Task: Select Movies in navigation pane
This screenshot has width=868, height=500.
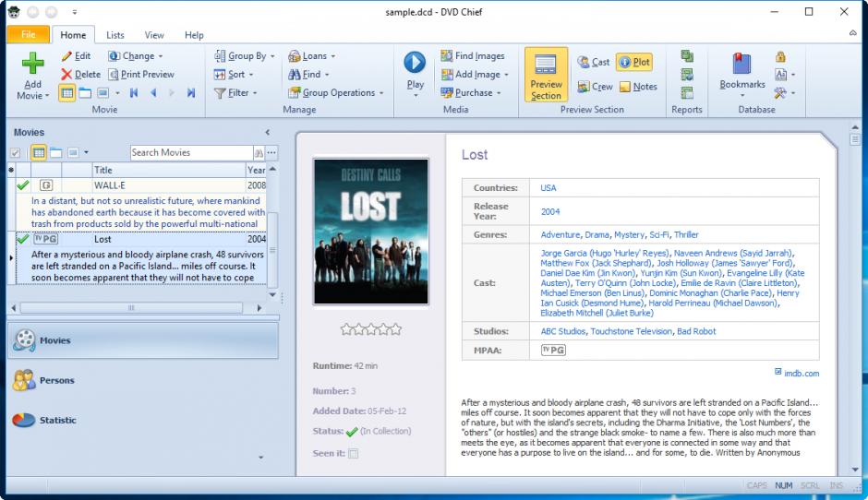Action: (x=143, y=340)
